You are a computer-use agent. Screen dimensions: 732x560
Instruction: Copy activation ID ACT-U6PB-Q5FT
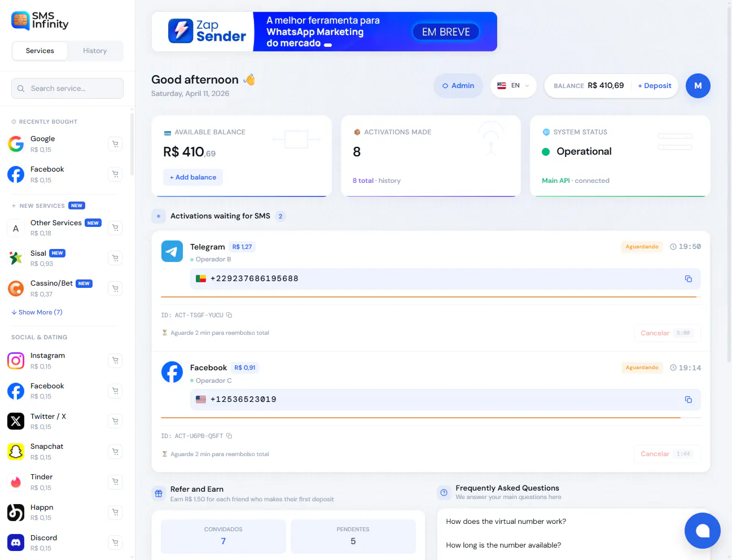[229, 436]
